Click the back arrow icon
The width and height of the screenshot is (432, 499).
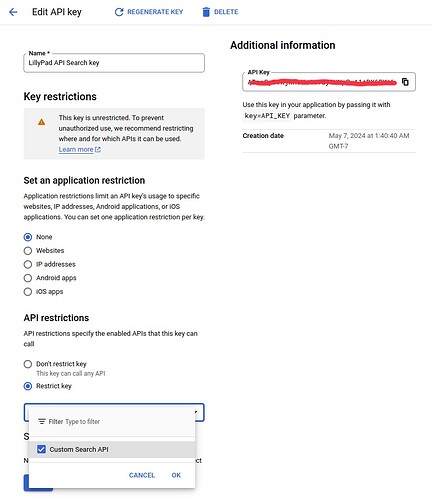point(13,12)
